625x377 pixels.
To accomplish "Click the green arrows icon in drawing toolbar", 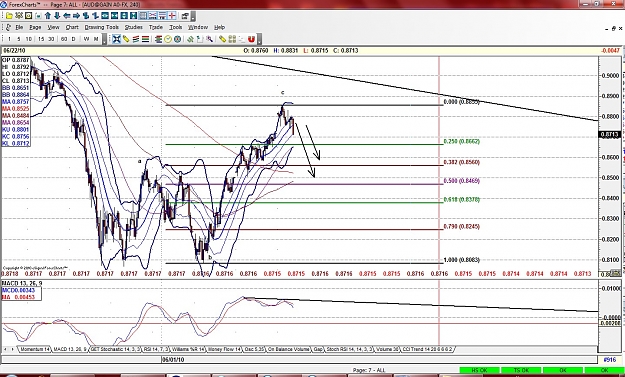I will [x=190, y=39].
